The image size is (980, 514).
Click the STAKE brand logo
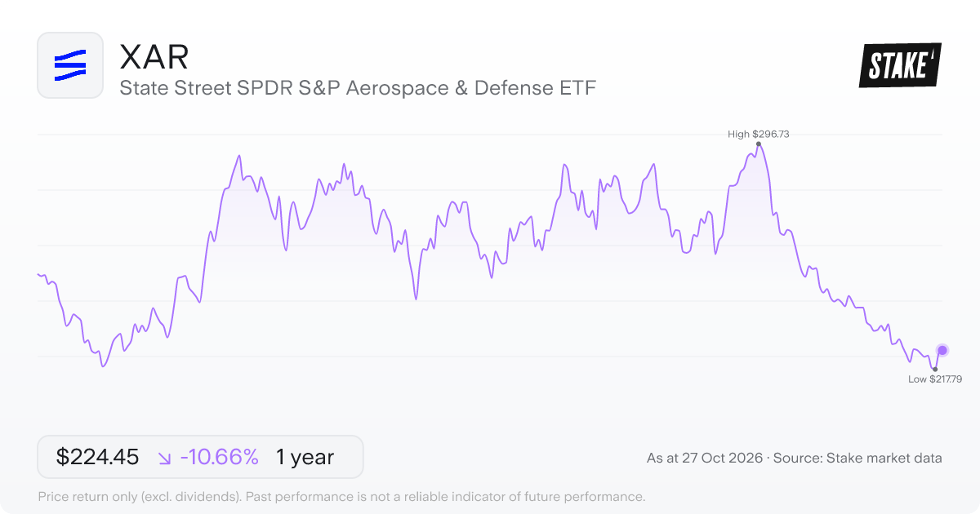coord(900,65)
